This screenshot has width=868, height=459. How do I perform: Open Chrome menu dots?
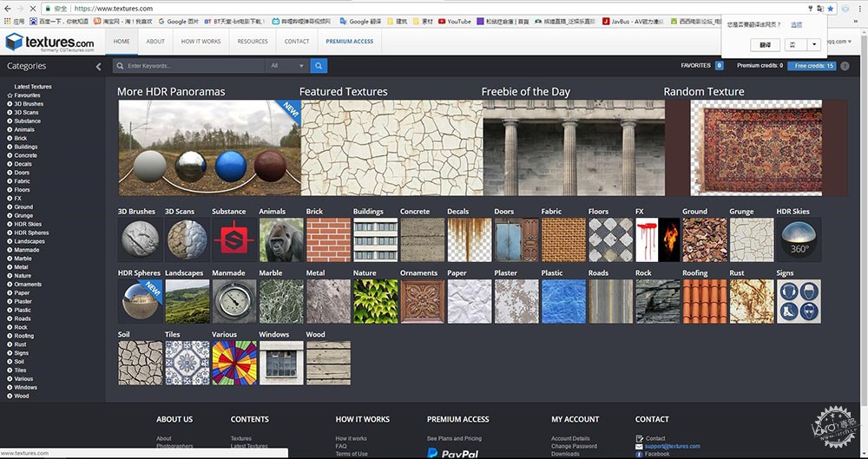pyautogui.click(x=859, y=9)
